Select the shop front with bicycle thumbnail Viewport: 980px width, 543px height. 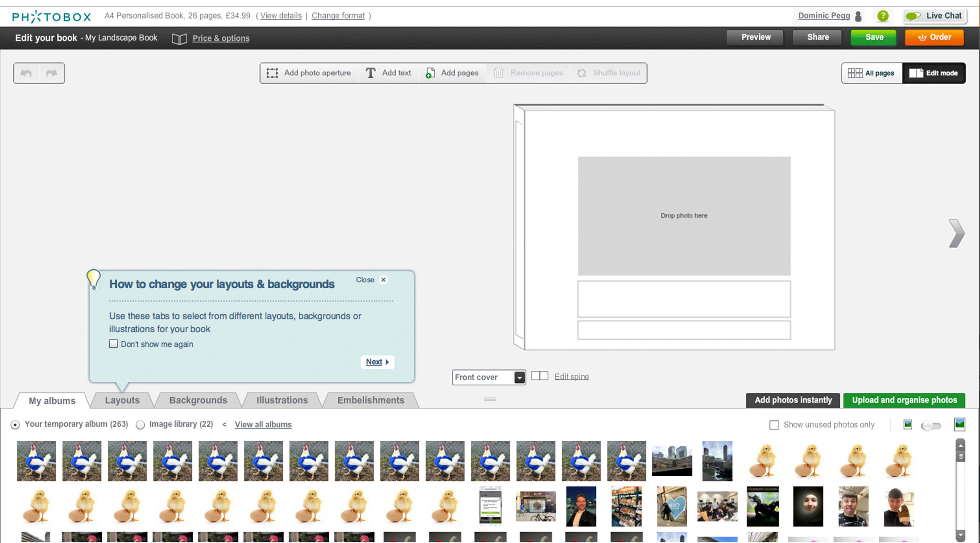(x=536, y=506)
